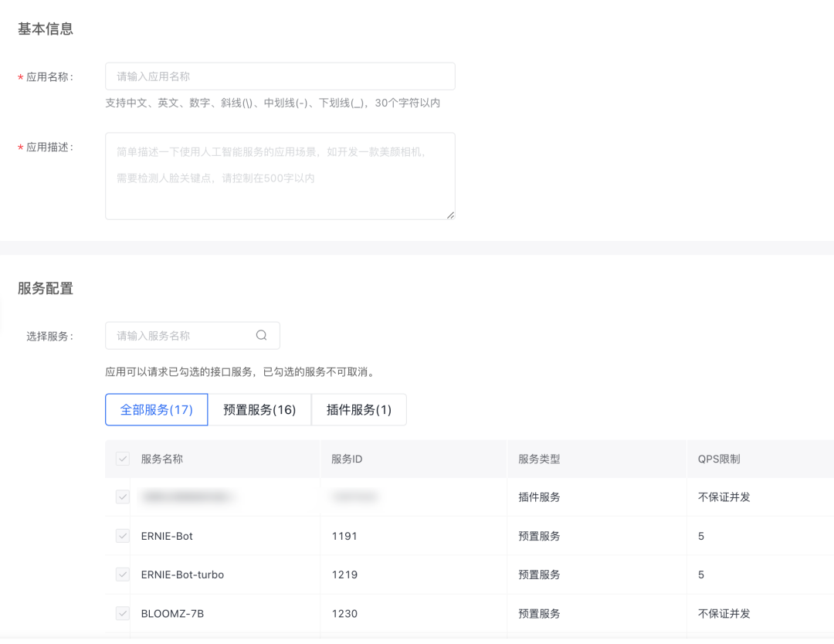Click the resize grip of the description textarea
Image resolution: width=834 pixels, height=644 pixels.
point(450,215)
